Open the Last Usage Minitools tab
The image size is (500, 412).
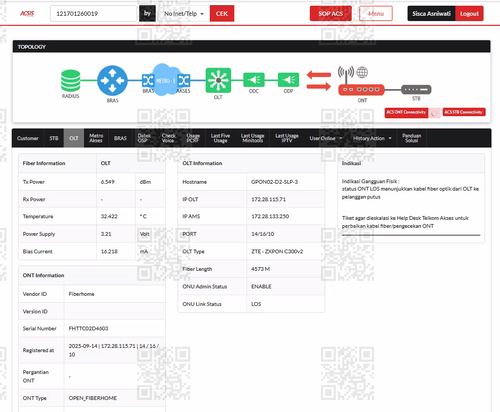click(252, 138)
